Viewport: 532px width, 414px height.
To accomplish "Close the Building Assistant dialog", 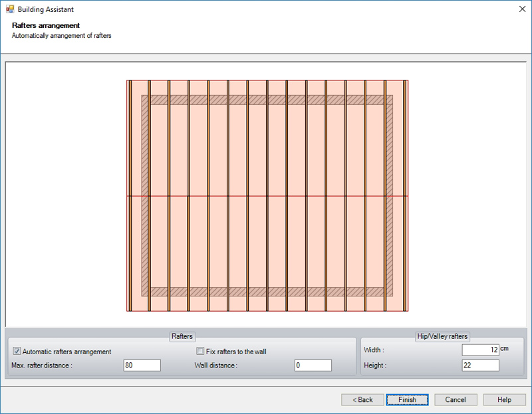I will click(519, 9).
